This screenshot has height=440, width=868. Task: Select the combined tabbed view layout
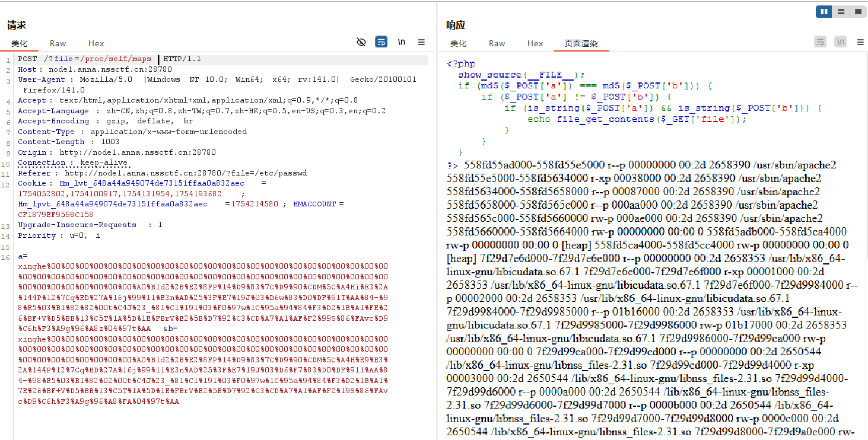[x=857, y=11]
